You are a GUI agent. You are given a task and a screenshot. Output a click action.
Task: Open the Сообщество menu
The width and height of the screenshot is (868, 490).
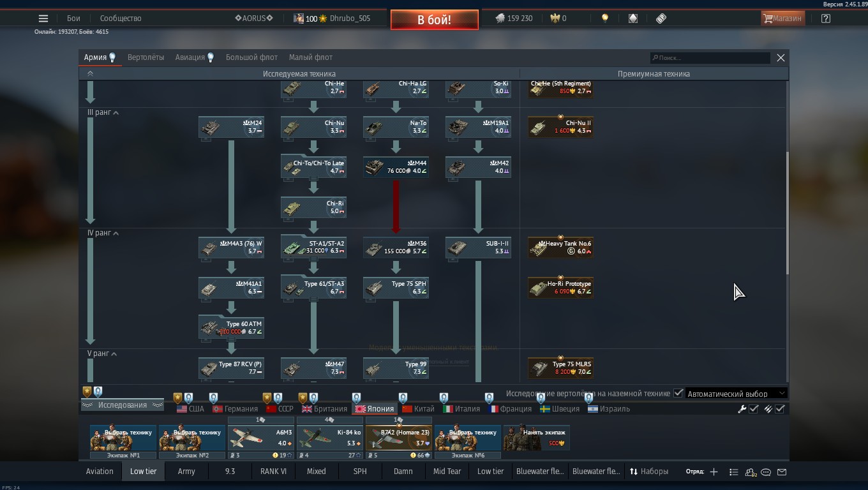click(x=121, y=19)
